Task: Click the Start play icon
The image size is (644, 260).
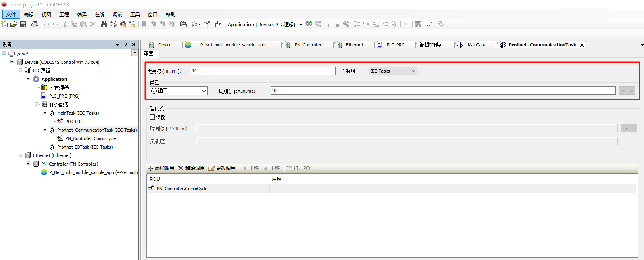Action: tap(329, 25)
